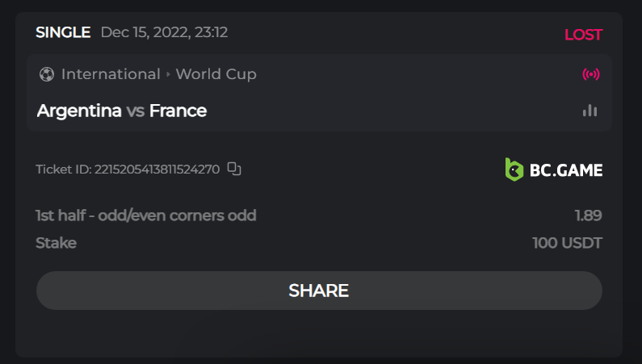Click the soccer ball sport icon
642x364 pixels.
pos(46,74)
